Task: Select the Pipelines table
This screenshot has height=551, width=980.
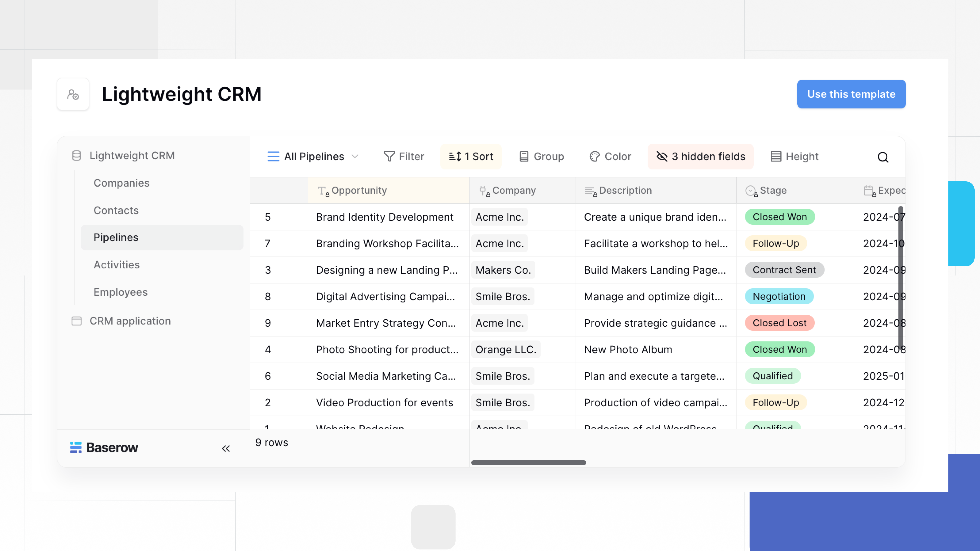Action: click(x=162, y=237)
